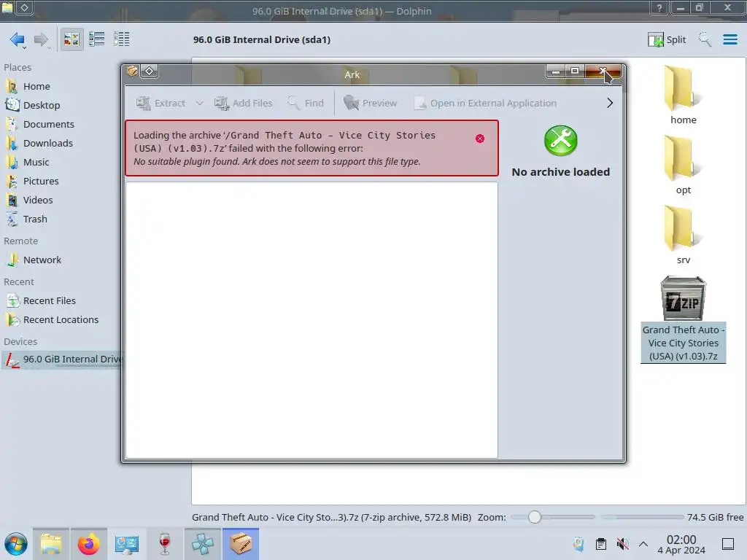Viewport: 747px width, 560px height.
Task: Go forward in Dolphin navigation
Action: coord(42,39)
